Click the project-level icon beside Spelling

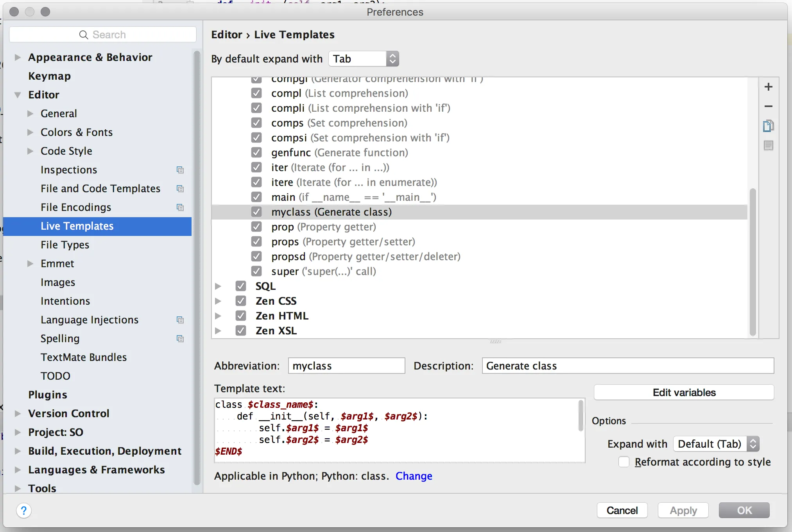(180, 339)
